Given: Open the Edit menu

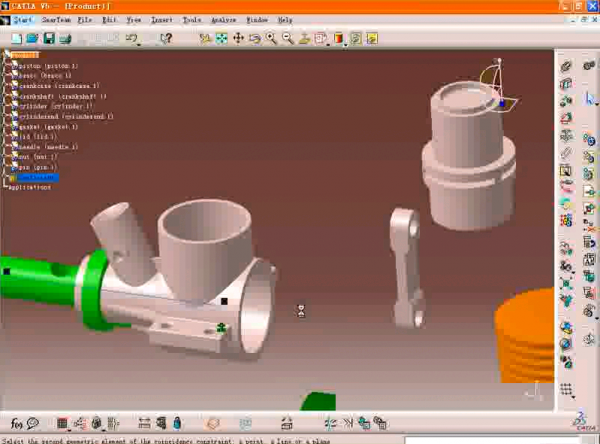Looking at the screenshot, I should (109, 20).
